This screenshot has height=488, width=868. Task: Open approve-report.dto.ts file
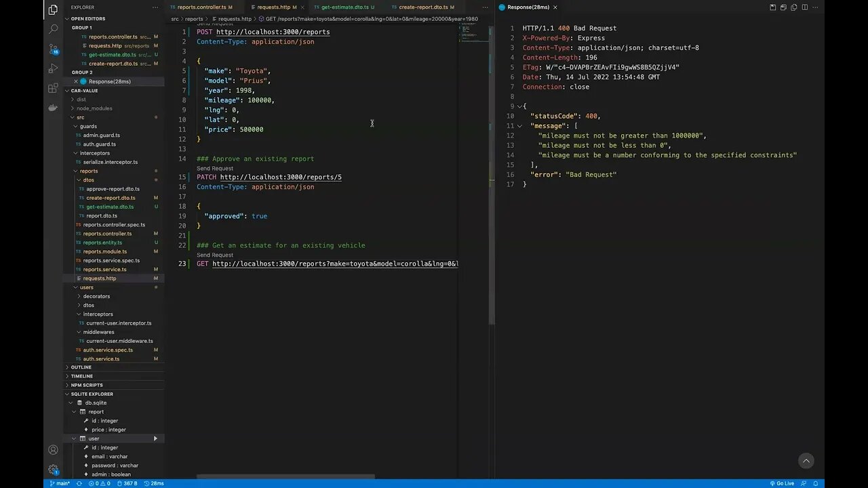(113, 189)
